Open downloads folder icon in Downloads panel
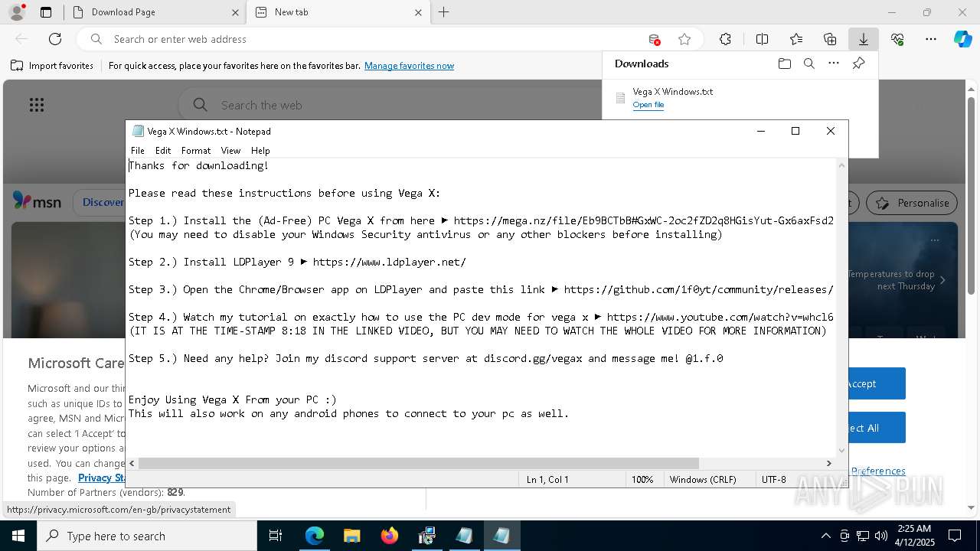 click(784, 64)
